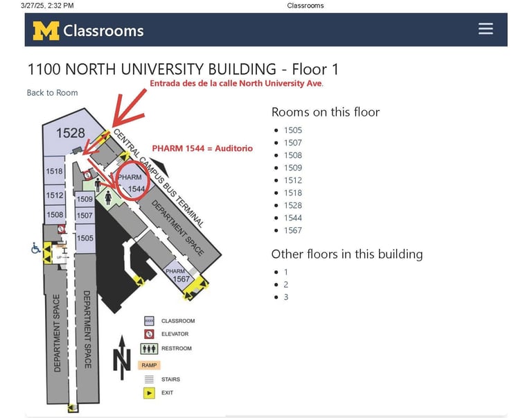
Task: Select classroom 1509 on the floor map
Action: coord(85,199)
